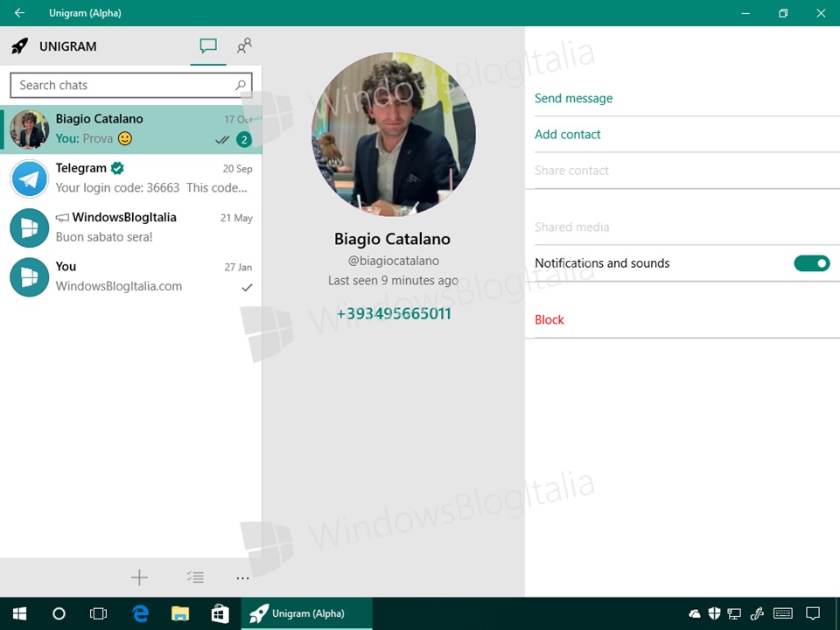This screenshot has height=630, width=840.
Task: Click the Telegram verified badge
Action: click(x=117, y=168)
